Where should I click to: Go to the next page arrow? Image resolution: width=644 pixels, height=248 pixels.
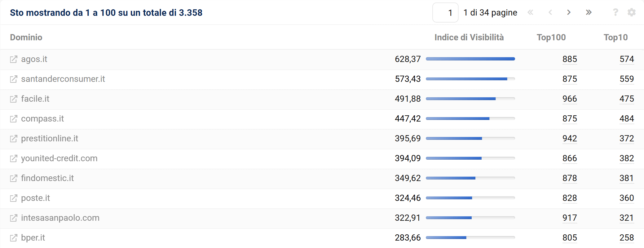pyautogui.click(x=569, y=12)
